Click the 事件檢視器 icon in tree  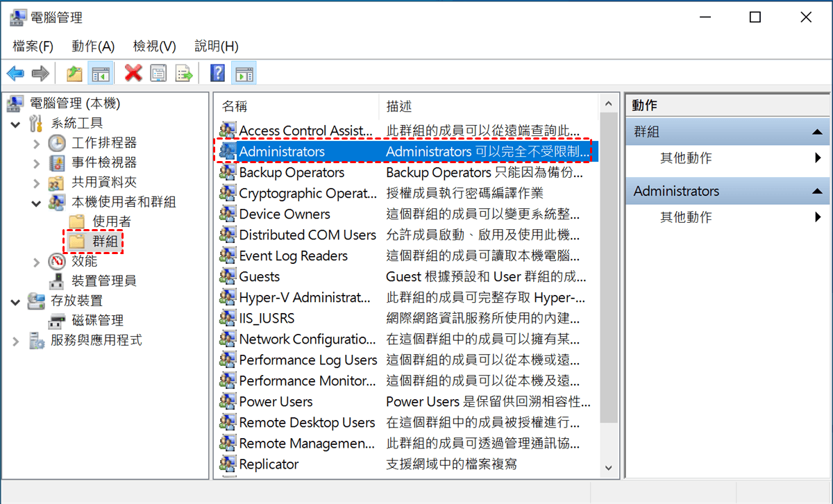[x=57, y=163]
